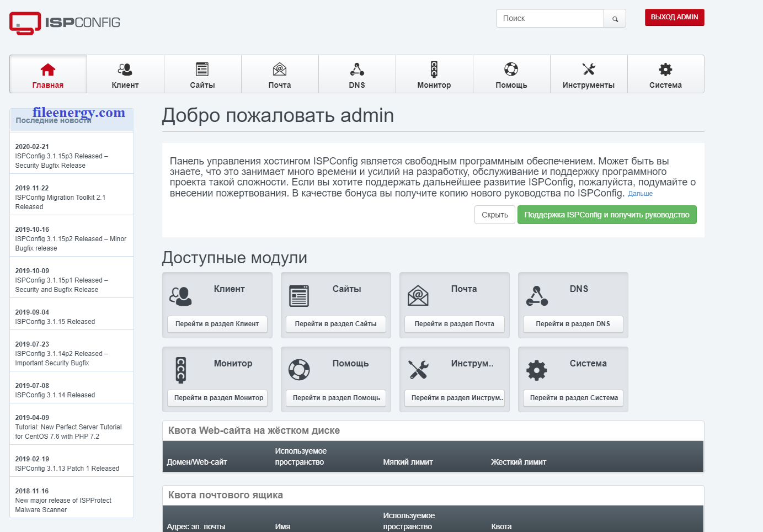Click the Квота почтового ящика title
The image size is (763, 532).
225,495
